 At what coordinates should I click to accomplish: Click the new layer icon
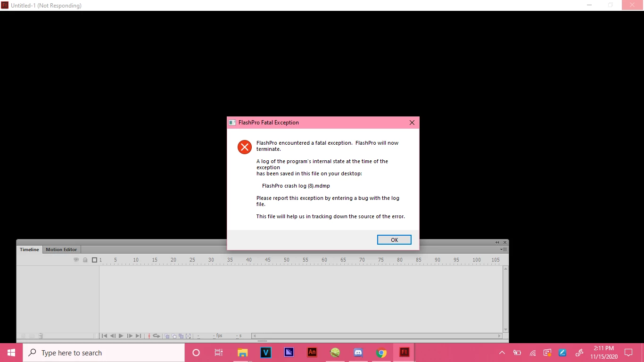click(x=23, y=336)
